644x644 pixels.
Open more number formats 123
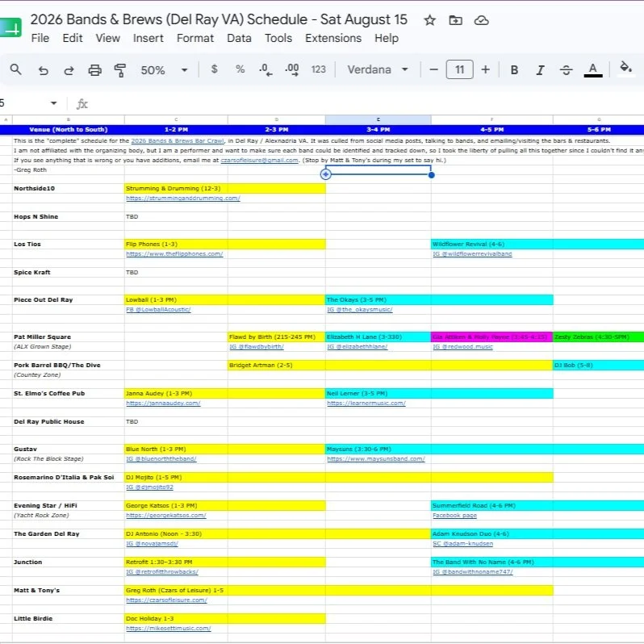318,69
